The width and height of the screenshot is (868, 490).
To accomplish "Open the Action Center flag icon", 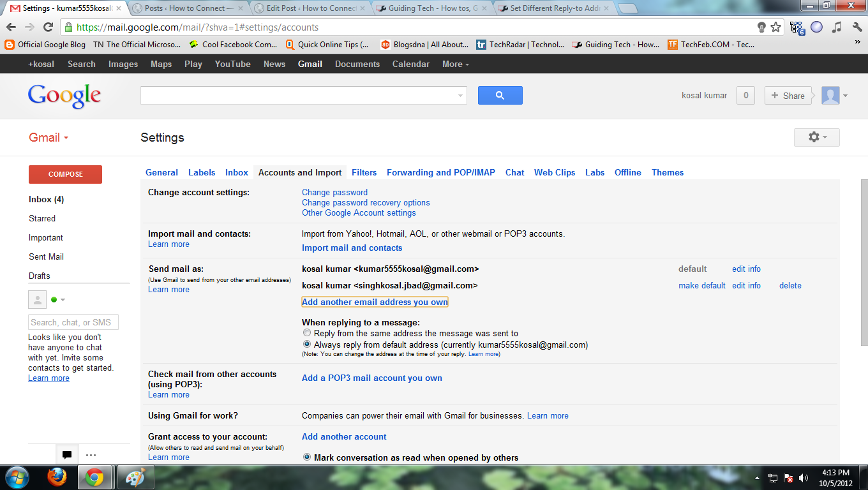I will click(x=788, y=478).
